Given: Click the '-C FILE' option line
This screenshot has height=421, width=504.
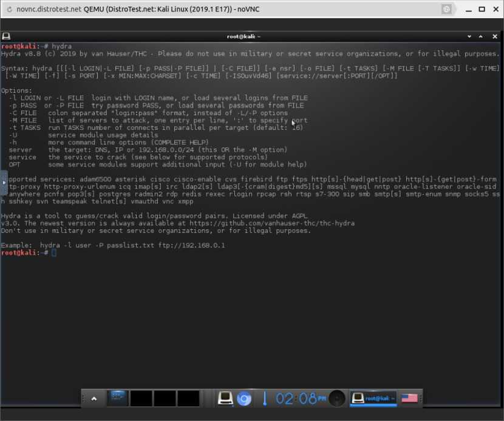Looking at the screenshot, I should [148, 113].
